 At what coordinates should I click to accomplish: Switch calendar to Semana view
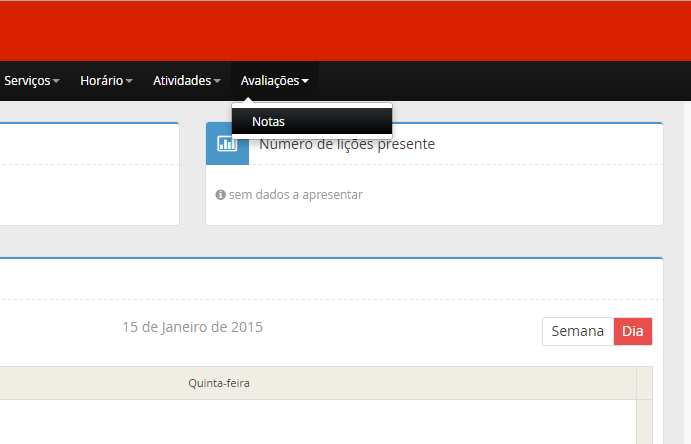(578, 331)
